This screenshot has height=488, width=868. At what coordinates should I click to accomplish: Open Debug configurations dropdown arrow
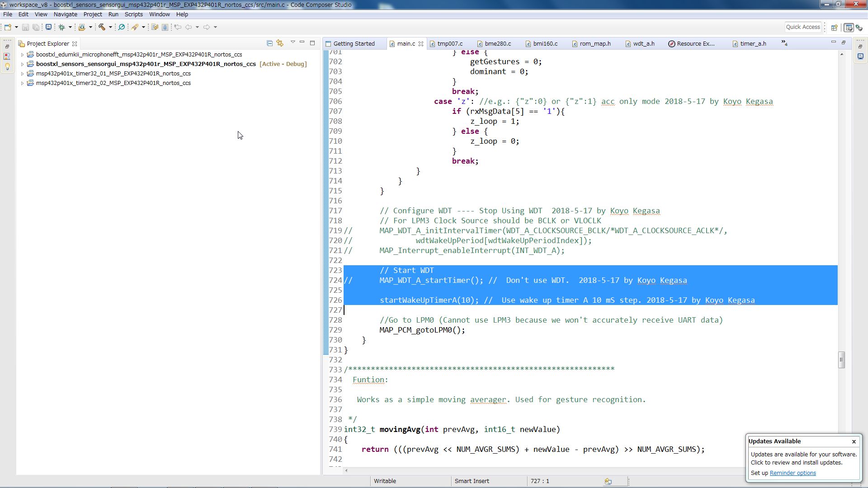(x=70, y=27)
